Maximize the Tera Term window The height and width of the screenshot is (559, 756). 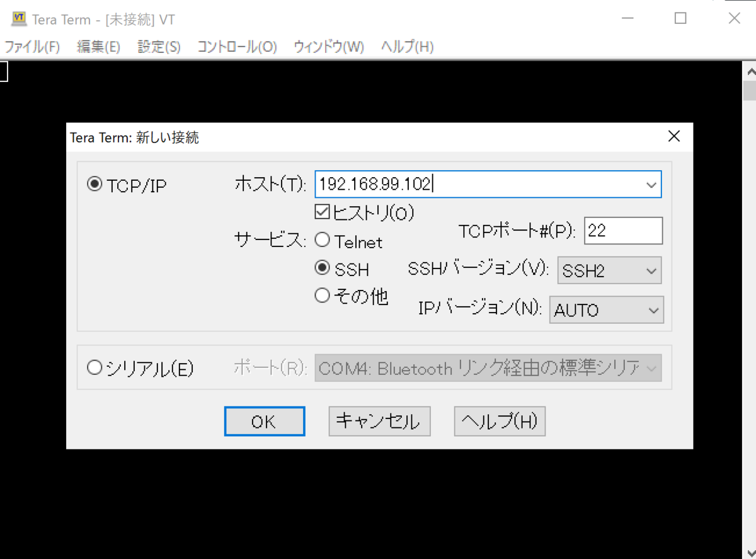680,18
